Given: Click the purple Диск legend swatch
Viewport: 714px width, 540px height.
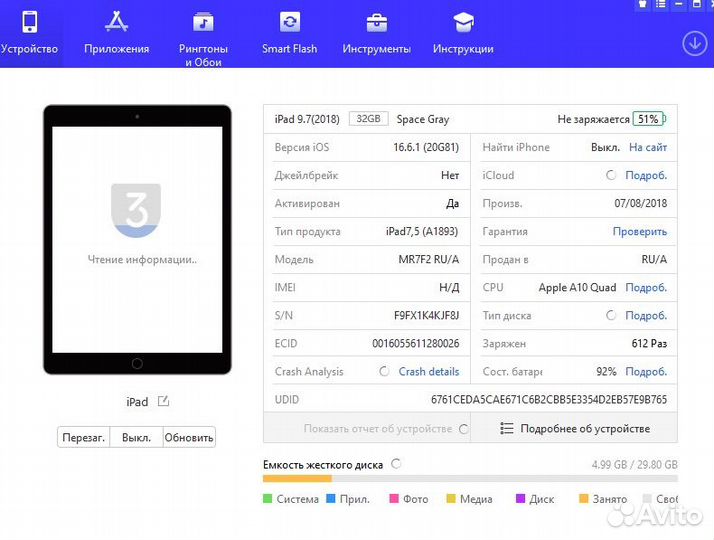Looking at the screenshot, I should click(x=520, y=499).
